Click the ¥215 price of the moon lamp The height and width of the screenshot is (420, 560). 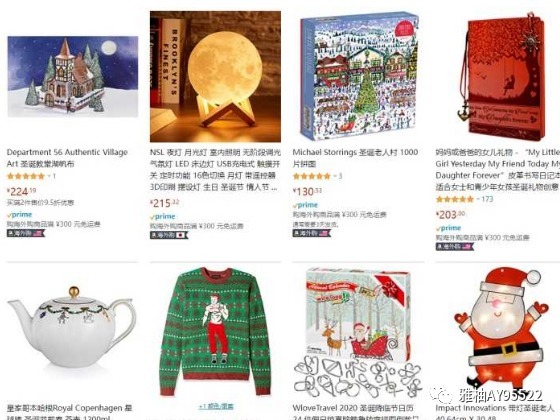pyautogui.click(x=164, y=203)
